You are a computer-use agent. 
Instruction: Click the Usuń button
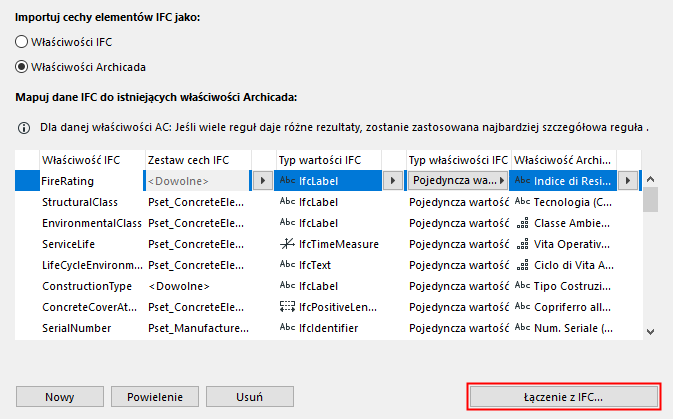click(x=248, y=396)
